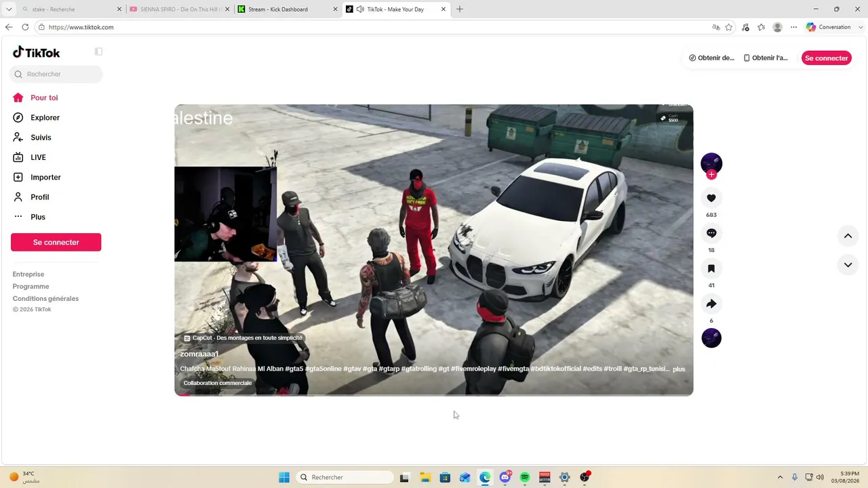Bookmark the video to favorites
This screenshot has height=488, width=868.
click(711, 268)
